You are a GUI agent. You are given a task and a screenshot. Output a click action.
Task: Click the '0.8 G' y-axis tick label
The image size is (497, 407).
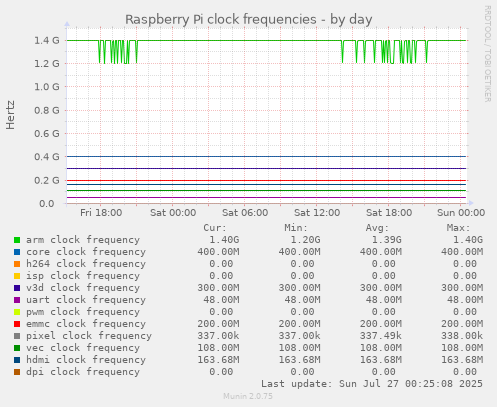pyautogui.click(x=47, y=110)
